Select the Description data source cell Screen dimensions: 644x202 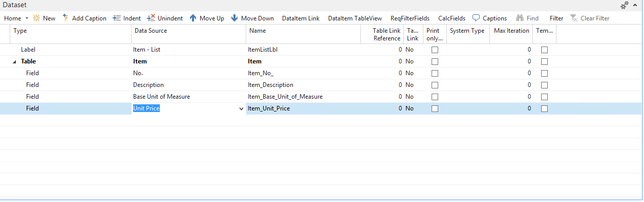pos(189,85)
